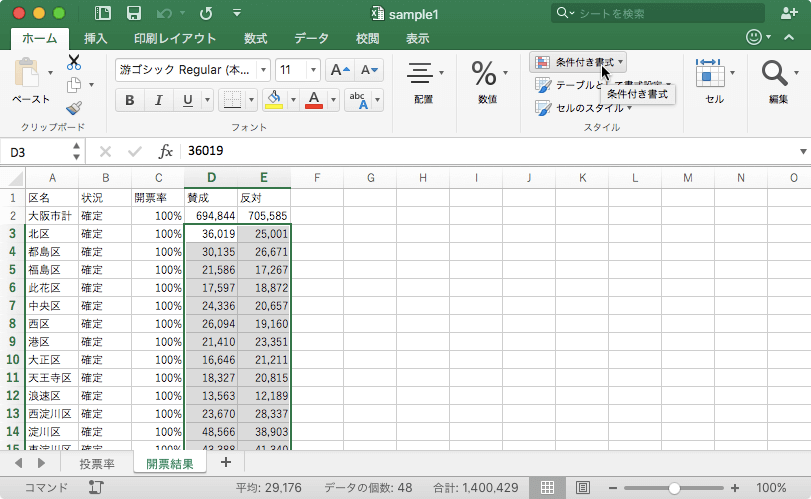Open the font size 11 dropdown
Screen dimensions: 811x499
[x=313, y=70]
